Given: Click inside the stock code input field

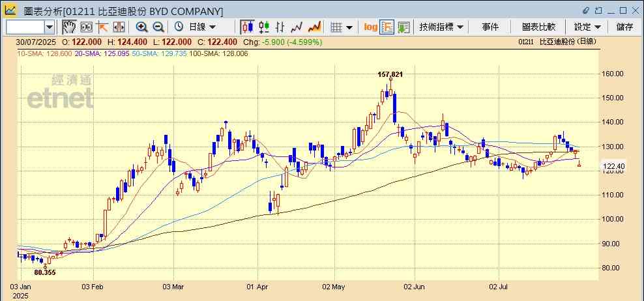Looking at the screenshot, I should click(25, 27).
